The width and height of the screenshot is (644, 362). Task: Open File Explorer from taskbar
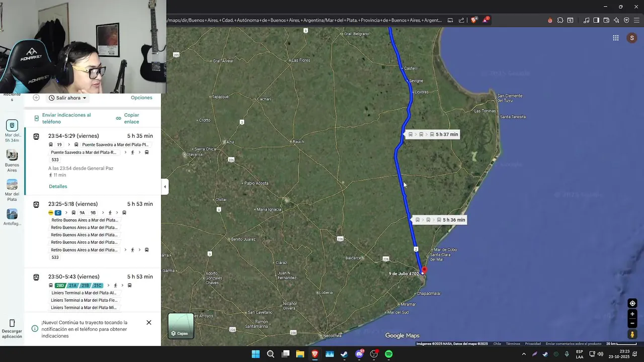300,354
